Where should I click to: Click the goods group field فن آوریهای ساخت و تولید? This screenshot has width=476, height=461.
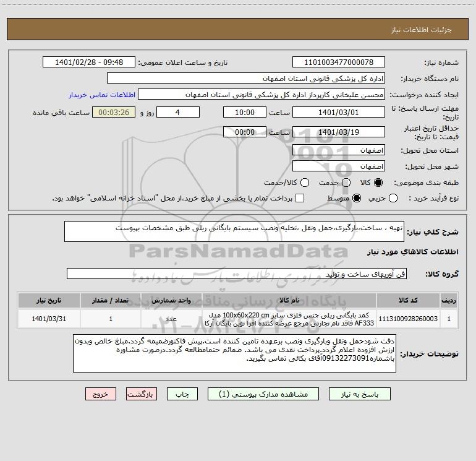click(237, 274)
